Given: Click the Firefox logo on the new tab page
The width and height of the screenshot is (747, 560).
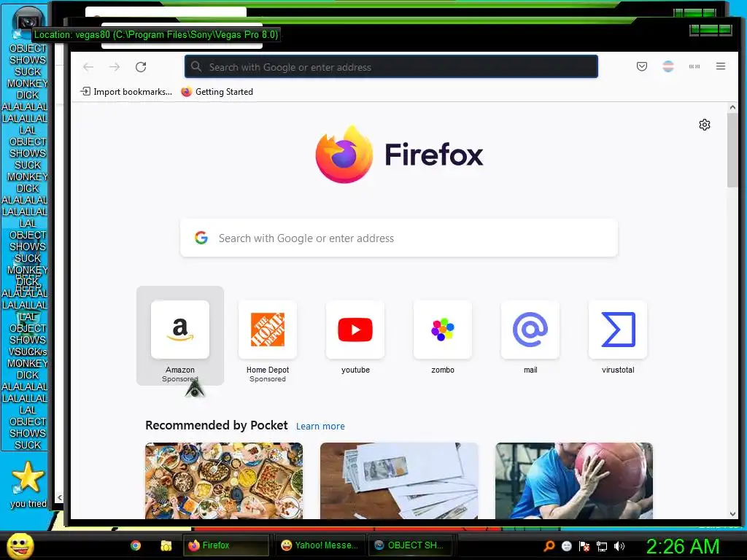Looking at the screenshot, I should [399, 155].
